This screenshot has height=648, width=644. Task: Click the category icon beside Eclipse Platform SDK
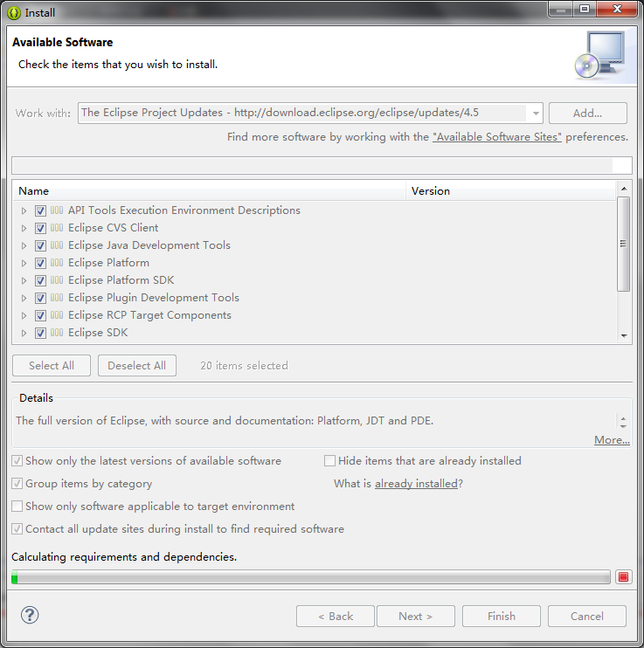tap(57, 280)
